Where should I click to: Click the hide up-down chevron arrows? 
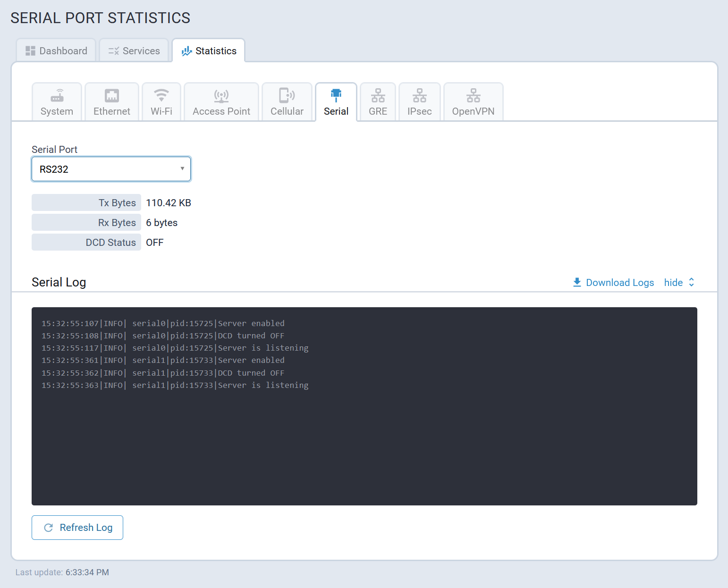[692, 282]
